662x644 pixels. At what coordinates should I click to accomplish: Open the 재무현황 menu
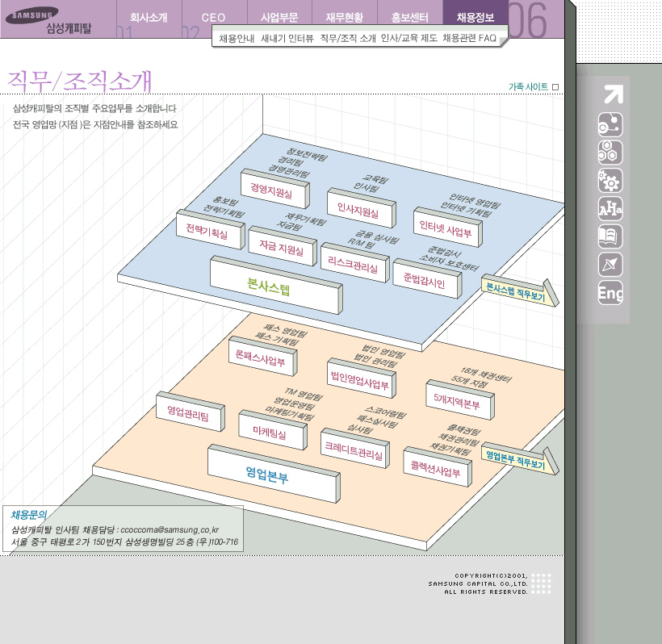(x=344, y=17)
